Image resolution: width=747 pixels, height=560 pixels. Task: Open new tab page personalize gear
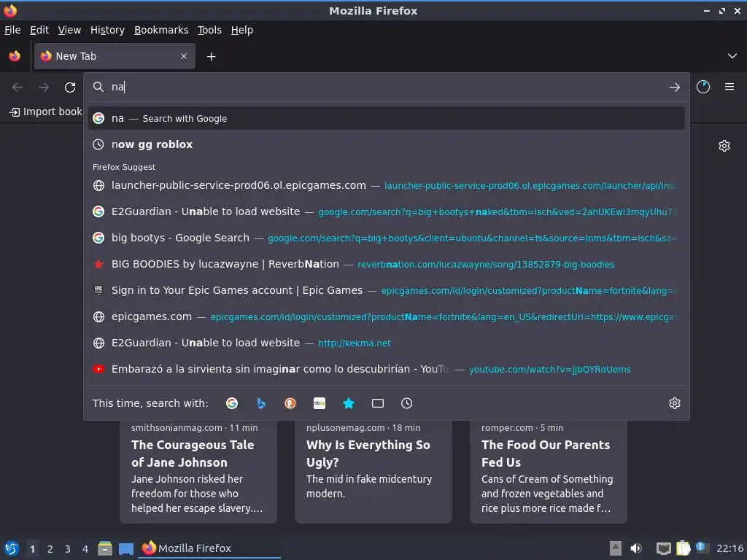pyautogui.click(x=724, y=146)
